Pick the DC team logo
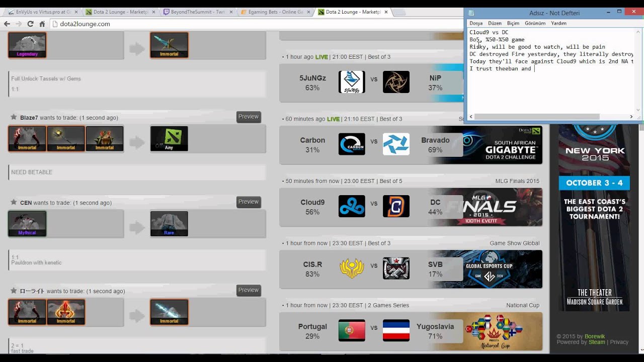This screenshot has height=362, width=644. (x=396, y=206)
